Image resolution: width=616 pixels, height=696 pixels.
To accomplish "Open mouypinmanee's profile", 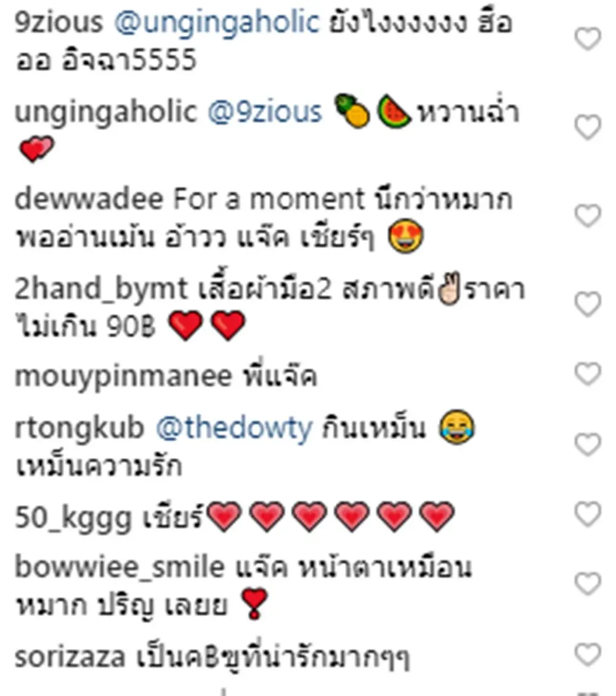I will point(123,377).
